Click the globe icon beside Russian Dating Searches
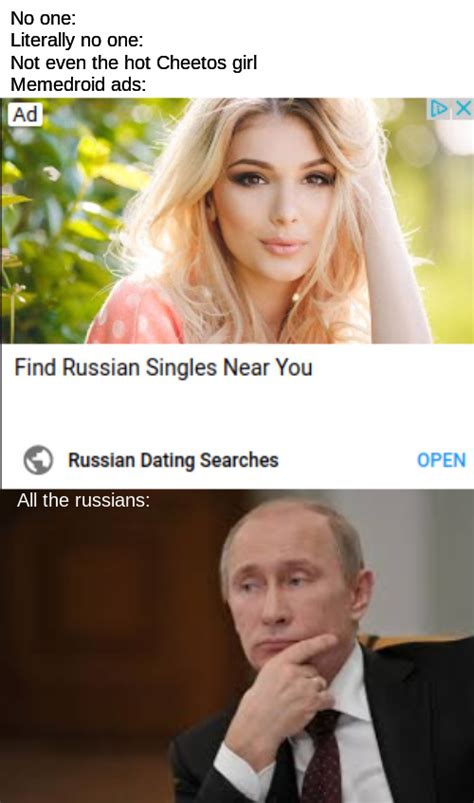Image resolution: width=474 pixels, height=803 pixels. pyautogui.click(x=38, y=460)
